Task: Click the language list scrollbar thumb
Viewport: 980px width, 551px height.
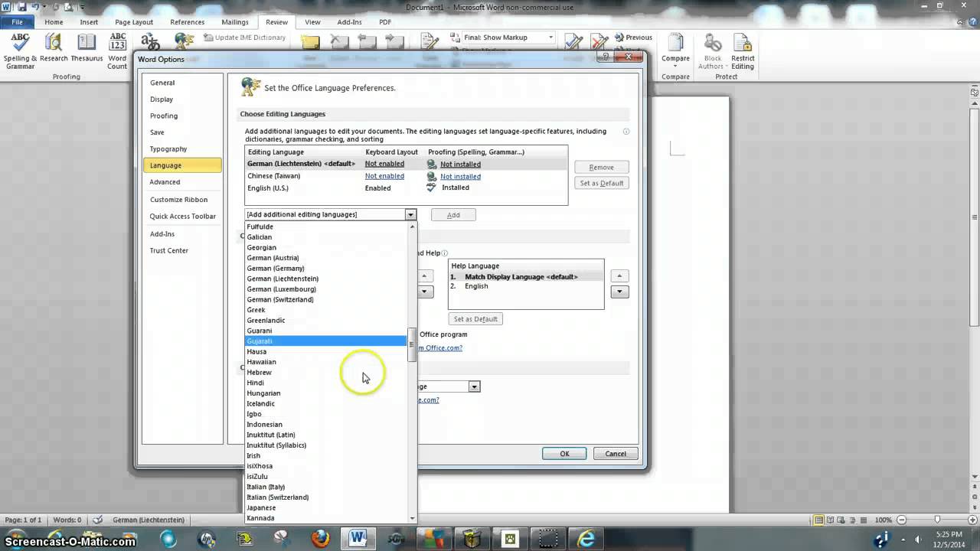Action: point(412,344)
